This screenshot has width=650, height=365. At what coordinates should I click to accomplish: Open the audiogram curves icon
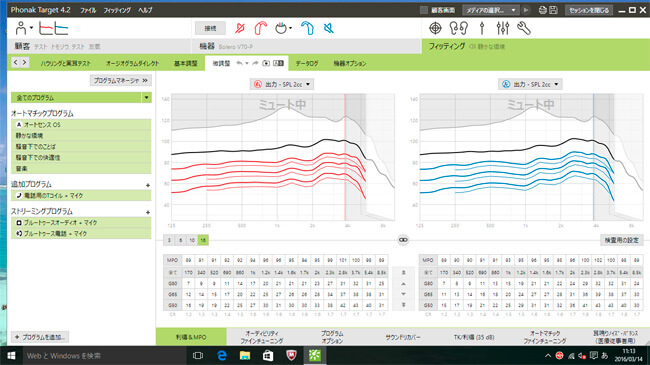(53, 28)
